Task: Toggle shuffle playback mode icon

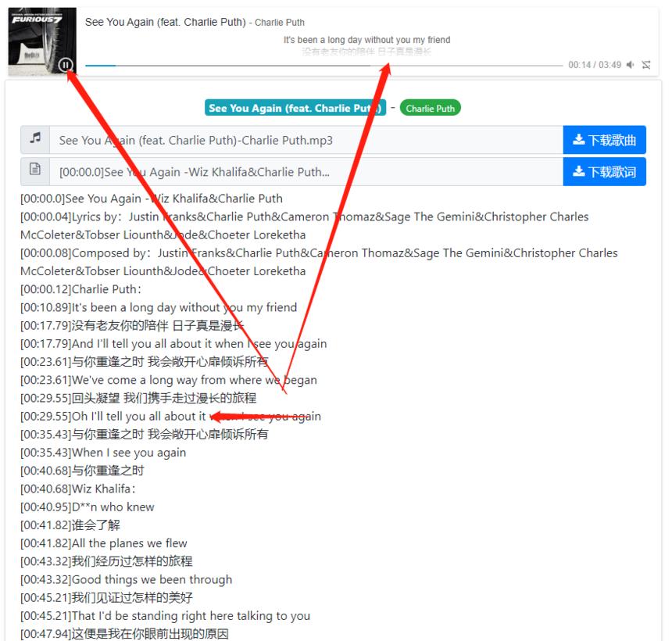Action: [646, 65]
